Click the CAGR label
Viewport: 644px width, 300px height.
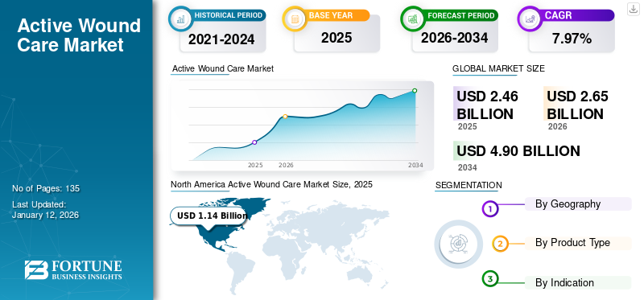click(x=558, y=15)
